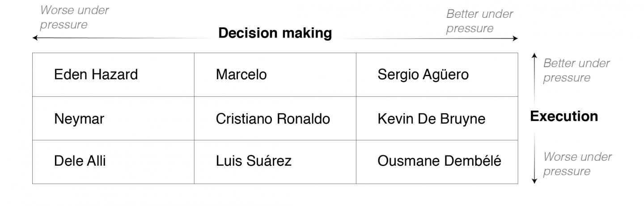Viewport: 644px width, 206px height.
Task: Click the Execution axis label
Action: (564, 116)
